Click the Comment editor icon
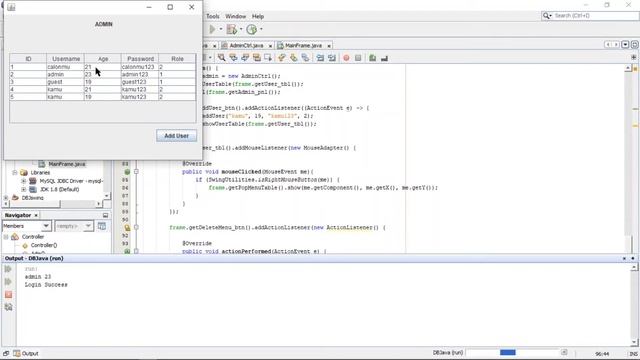 [372, 58]
